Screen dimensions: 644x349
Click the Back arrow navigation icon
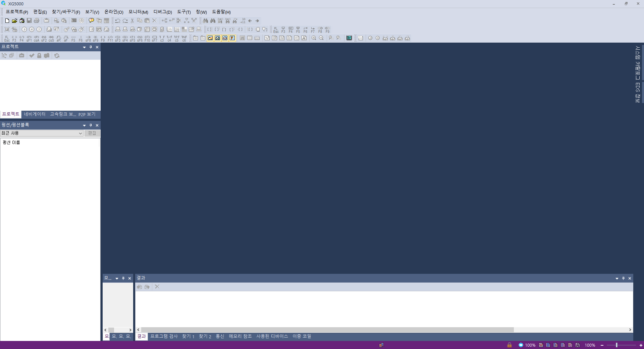250,21
